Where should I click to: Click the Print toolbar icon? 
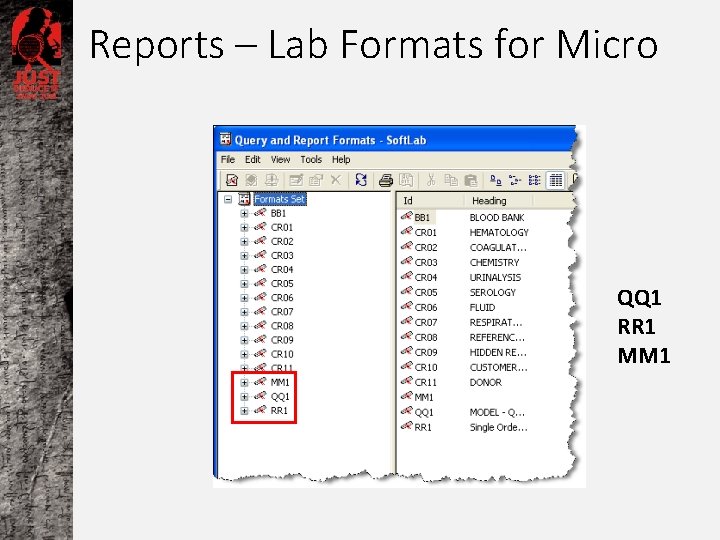tap(386, 180)
